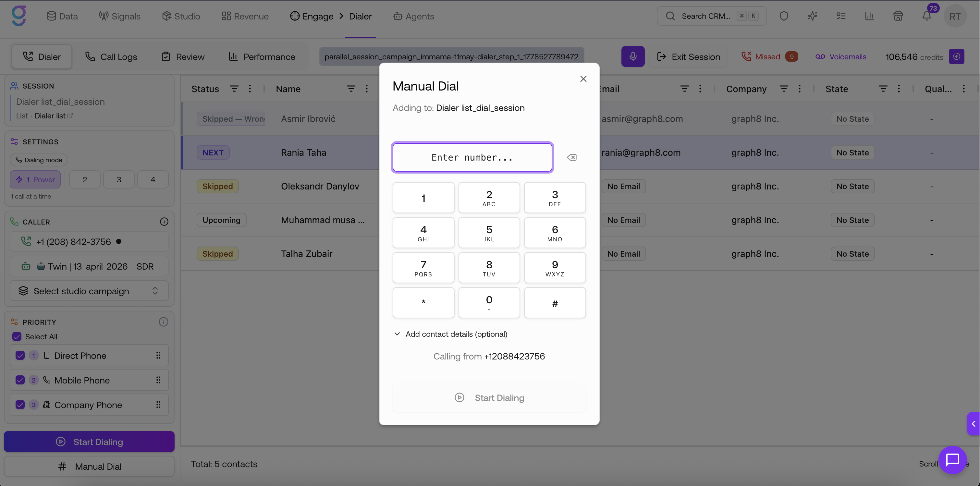980x486 pixels.
Task: Click the purple credits refresh icon
Action: (x=956, y=57)
